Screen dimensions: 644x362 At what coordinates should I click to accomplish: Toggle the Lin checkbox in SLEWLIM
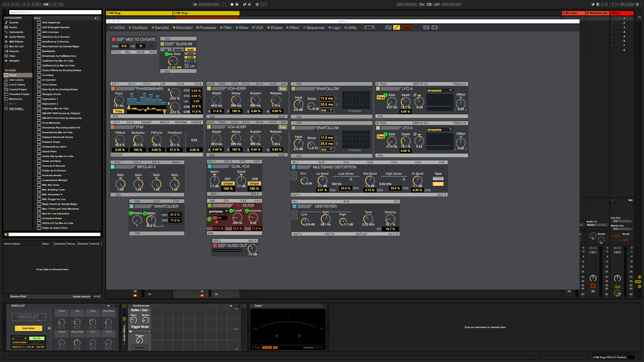click(187, 66)
